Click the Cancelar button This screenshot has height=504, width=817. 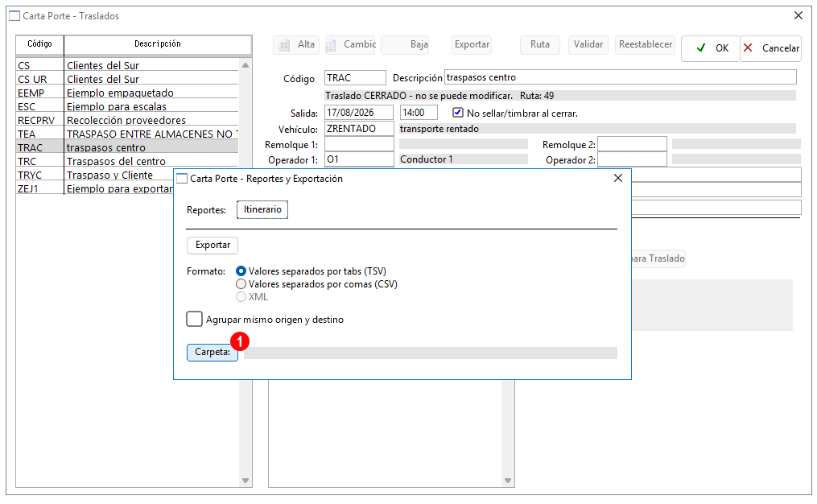pos(770,48)
